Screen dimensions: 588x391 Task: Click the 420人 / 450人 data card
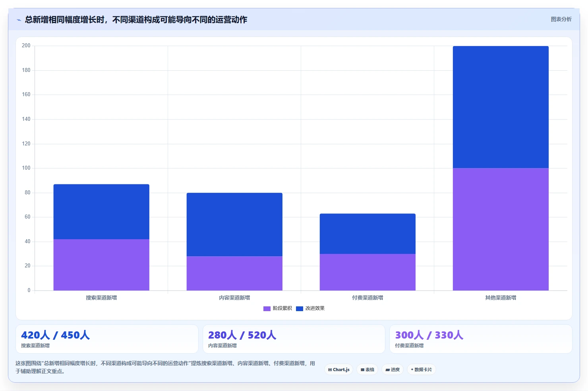click(x=107, y=339)
